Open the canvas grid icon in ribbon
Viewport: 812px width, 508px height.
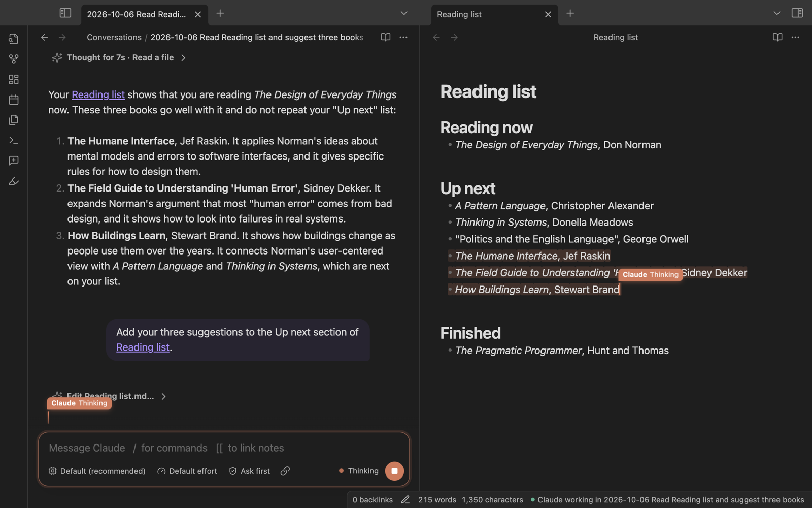point(14,79)
